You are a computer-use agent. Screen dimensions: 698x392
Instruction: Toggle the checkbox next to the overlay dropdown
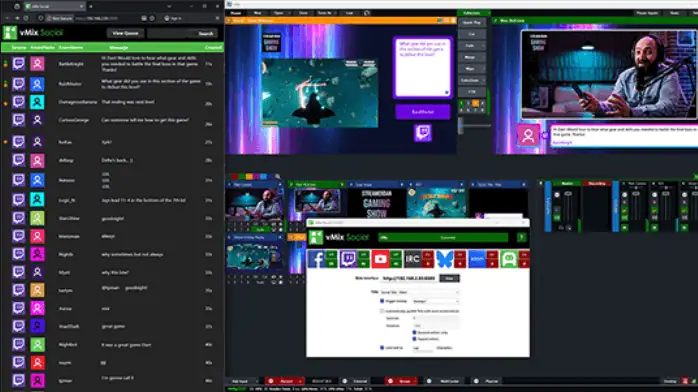click(382, 301)
